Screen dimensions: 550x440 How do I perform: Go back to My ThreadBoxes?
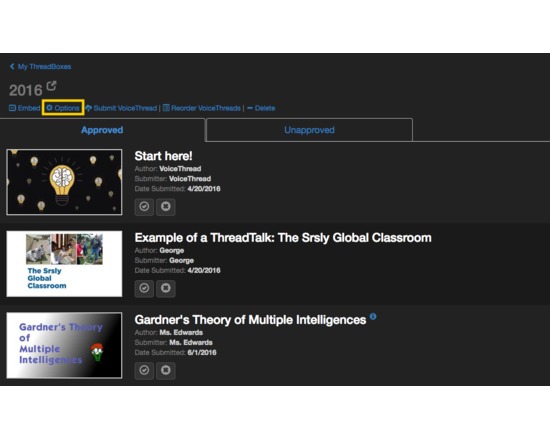(x=41, y=67)
